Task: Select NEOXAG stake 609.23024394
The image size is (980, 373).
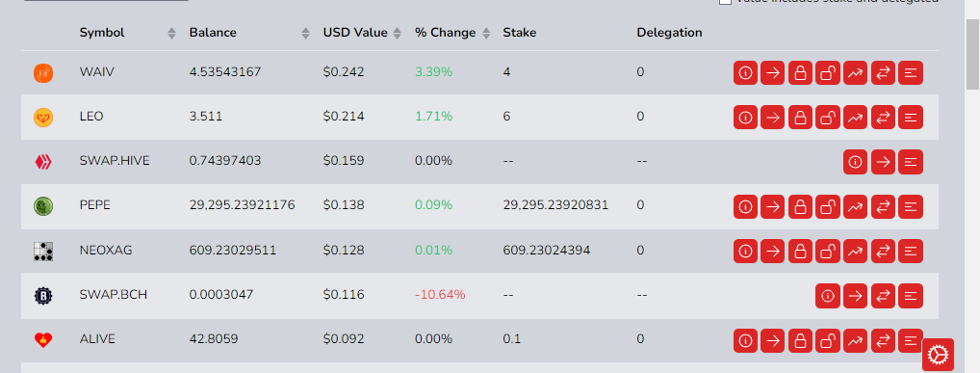Action: coord(546,251)
